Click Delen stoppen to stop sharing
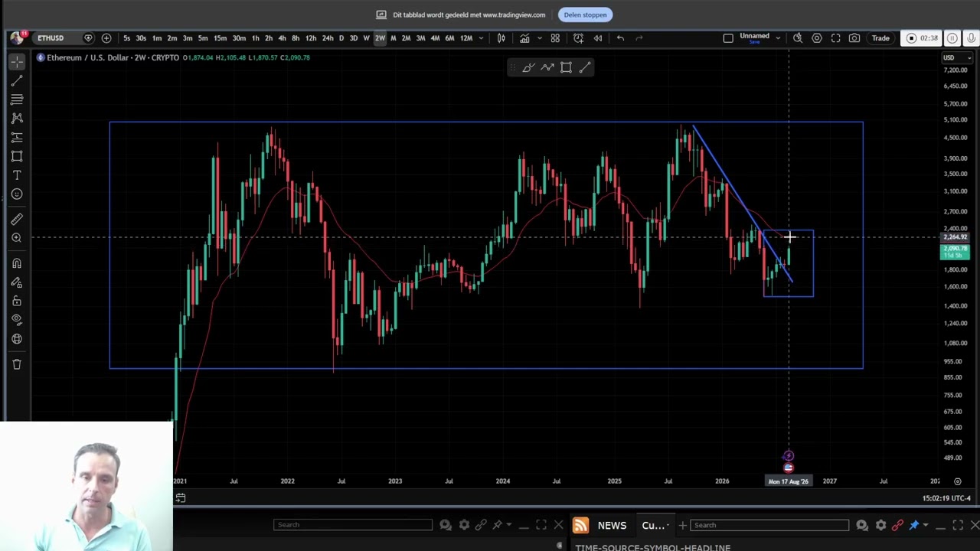Screen dimensions: 980x551 pyautogui.click(x=585, y=15)
